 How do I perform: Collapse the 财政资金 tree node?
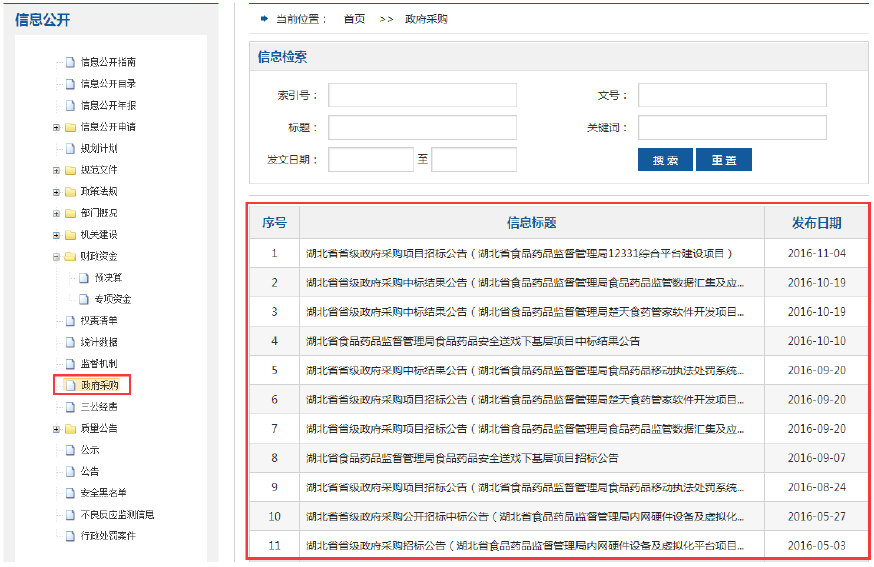click(x=56, y=257)
